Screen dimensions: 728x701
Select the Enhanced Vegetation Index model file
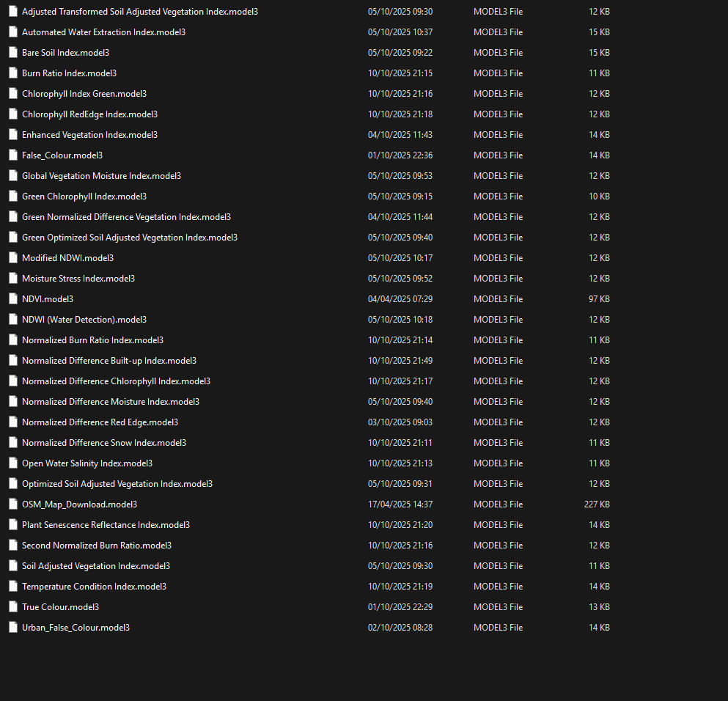(89, 134)
